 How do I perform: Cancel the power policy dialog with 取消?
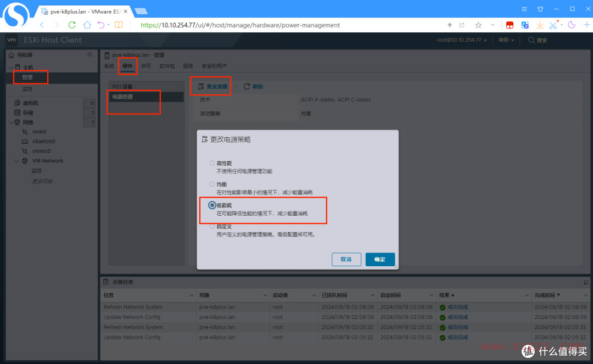[346, 259]
